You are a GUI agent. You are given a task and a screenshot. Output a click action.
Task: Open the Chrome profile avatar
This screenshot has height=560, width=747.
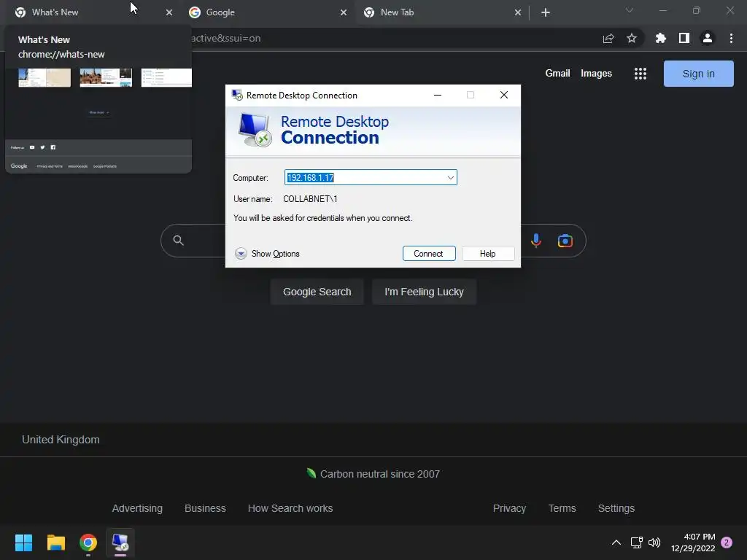coord(708,38)
